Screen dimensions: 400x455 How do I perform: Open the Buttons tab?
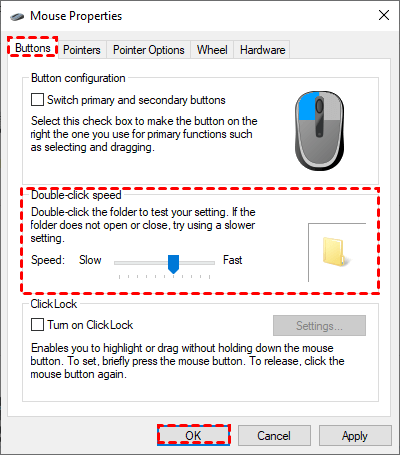[x=33, y=48]
